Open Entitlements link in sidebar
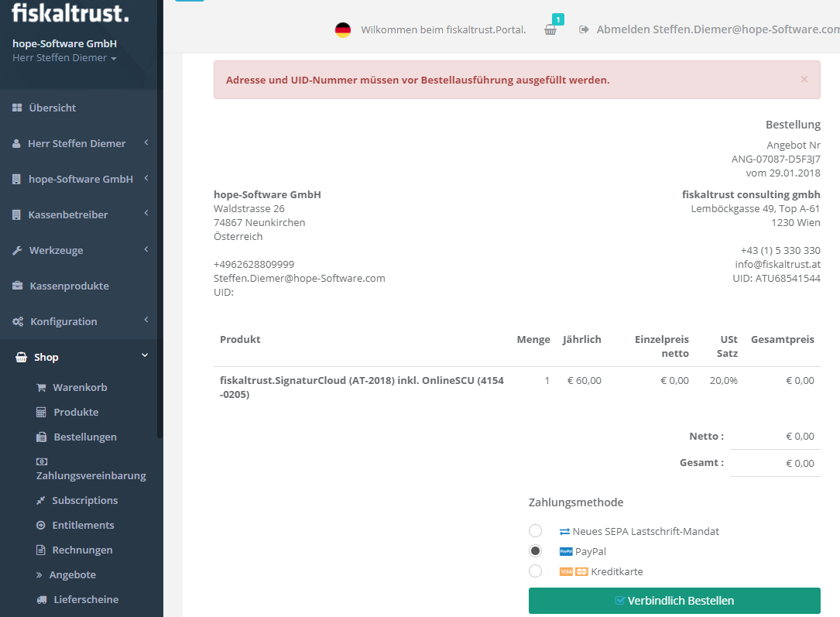Screen dimensions: 840x617 click(x=83, y=526)
